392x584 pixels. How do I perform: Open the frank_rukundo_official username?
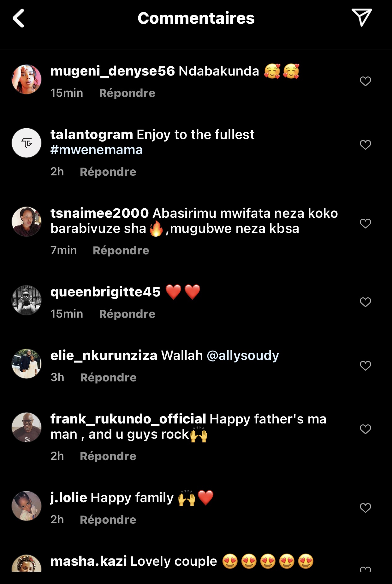click(128, 419)
